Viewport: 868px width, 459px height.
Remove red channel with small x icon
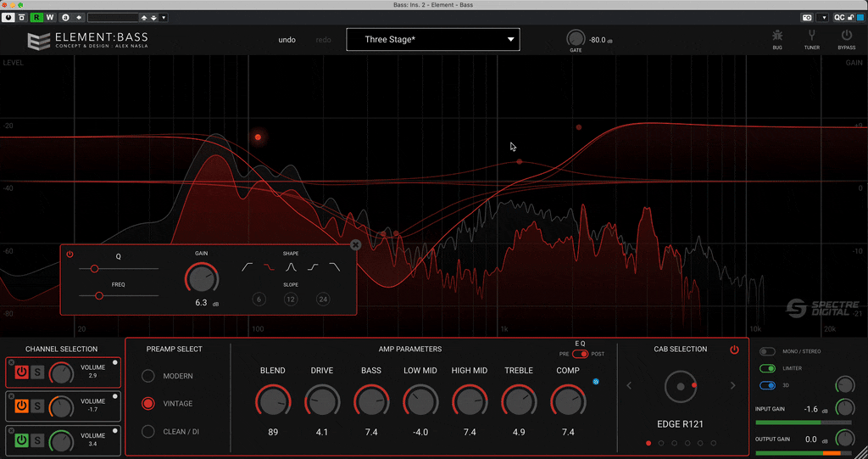[x=11, y=362]
